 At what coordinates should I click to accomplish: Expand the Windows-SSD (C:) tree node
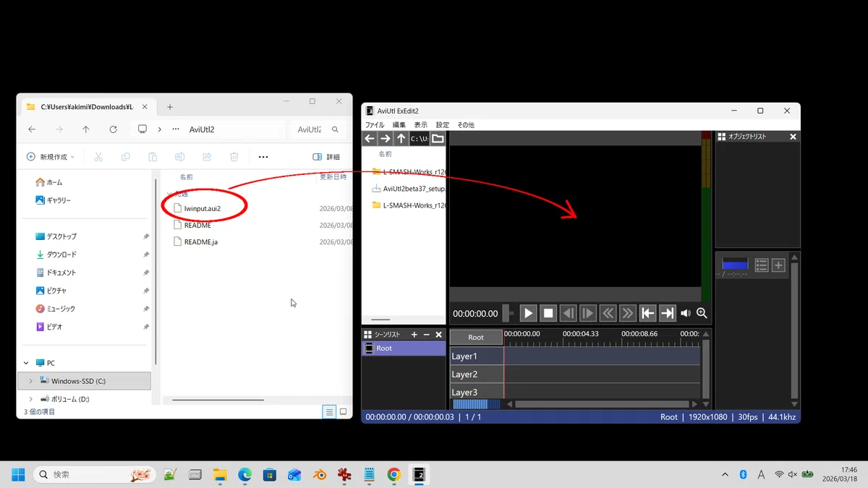coord(30,381)
